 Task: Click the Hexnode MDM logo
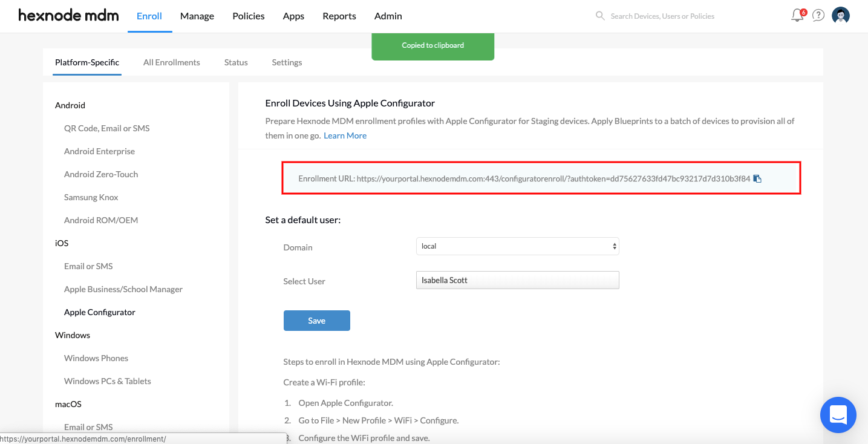tap(68, 16)
